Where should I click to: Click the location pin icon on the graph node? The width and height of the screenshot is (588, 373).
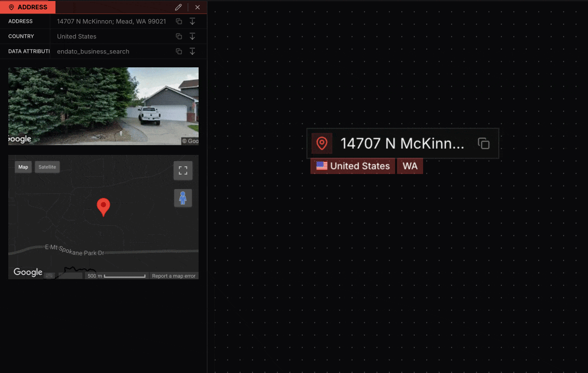(322, 144)
